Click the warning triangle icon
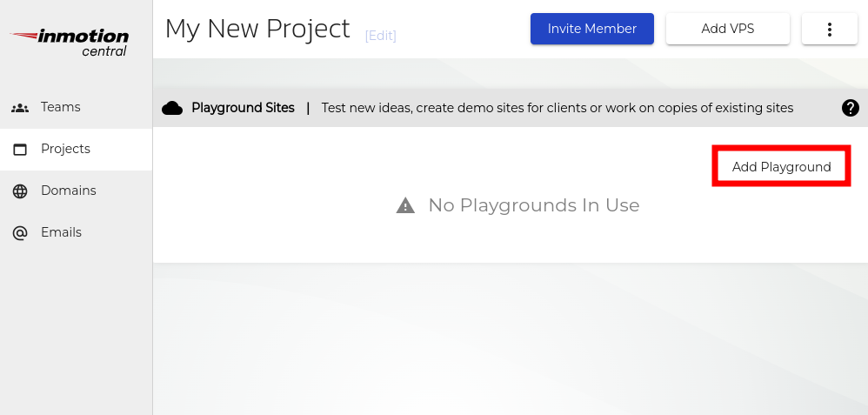This screenshot has width=868, height=415. (405, 206)
